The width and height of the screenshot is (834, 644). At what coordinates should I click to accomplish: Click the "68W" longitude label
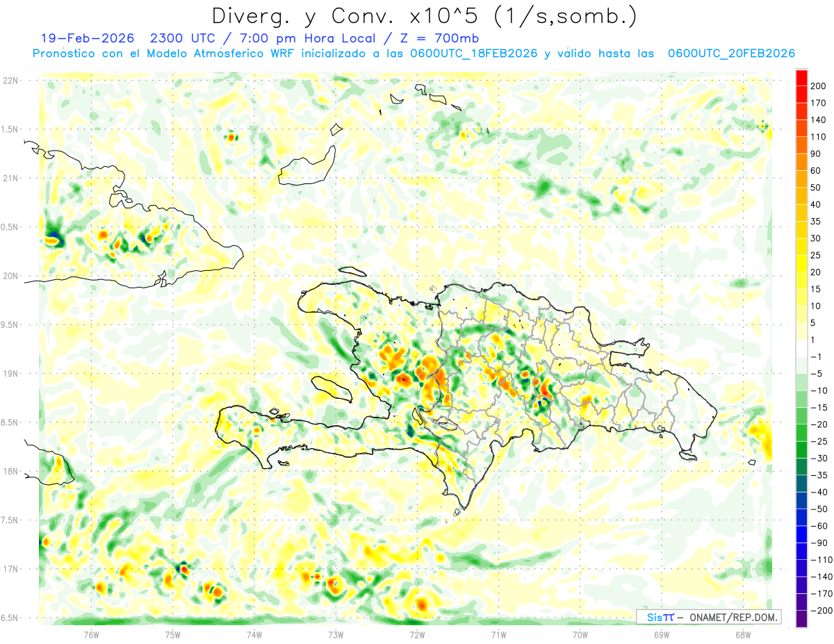tap(743, 634)
